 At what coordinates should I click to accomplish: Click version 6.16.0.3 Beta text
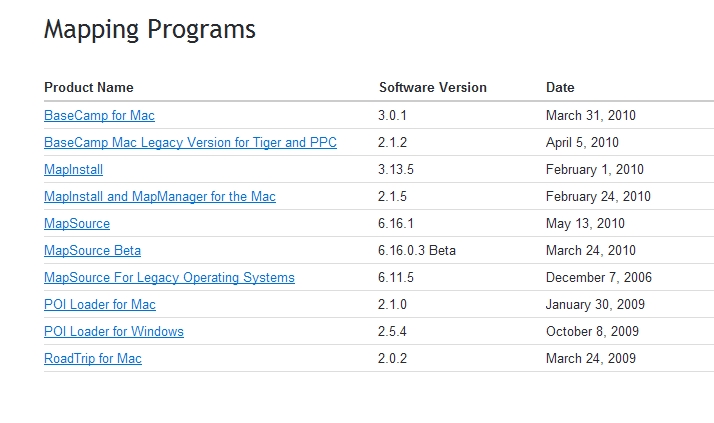coord(417,250)
